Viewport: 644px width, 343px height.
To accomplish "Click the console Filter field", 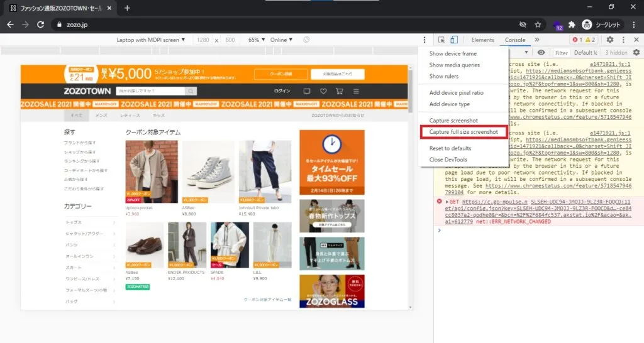I will coord(562,53).
